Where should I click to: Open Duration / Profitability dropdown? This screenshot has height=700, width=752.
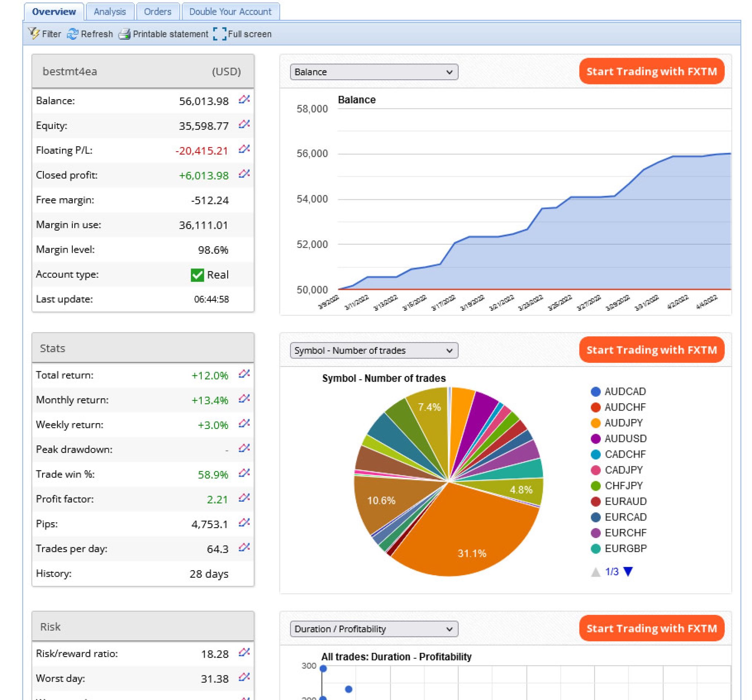(374, 629)
